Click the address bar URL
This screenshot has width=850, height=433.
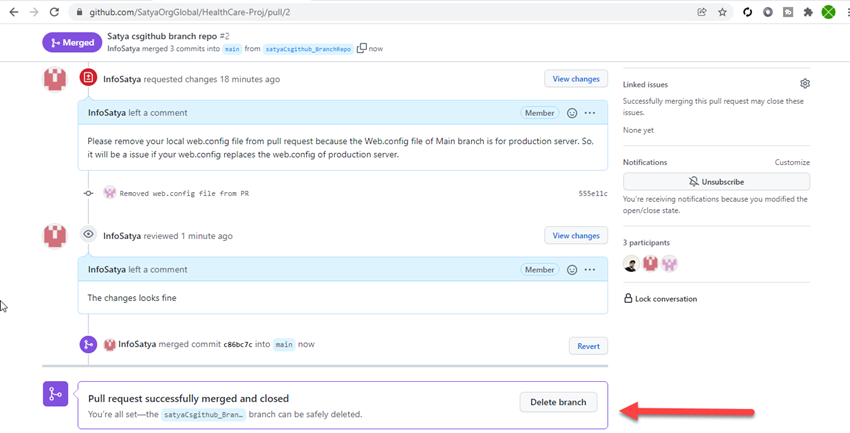point(190,12)
